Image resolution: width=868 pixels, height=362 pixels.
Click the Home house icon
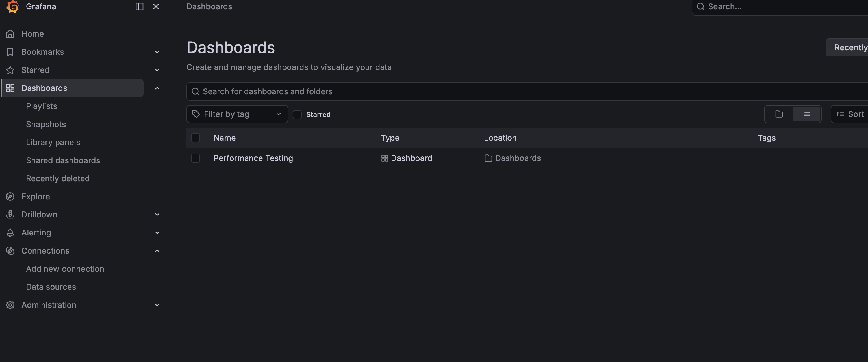10,34
